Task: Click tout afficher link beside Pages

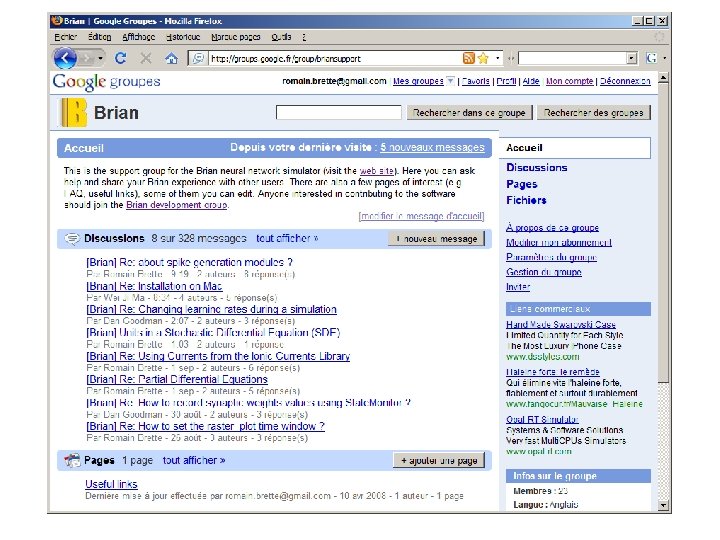Action: pos(194,460)
